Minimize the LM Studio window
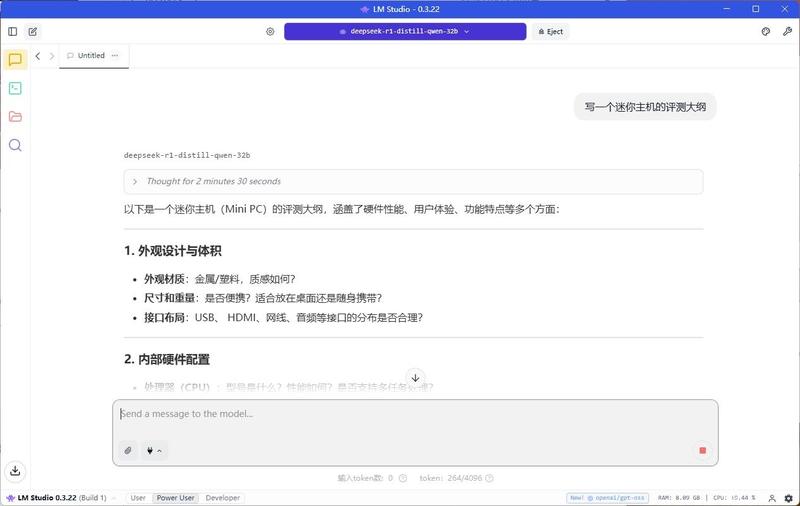This screenshot has height=506, width=800. (x=727, y=9)
